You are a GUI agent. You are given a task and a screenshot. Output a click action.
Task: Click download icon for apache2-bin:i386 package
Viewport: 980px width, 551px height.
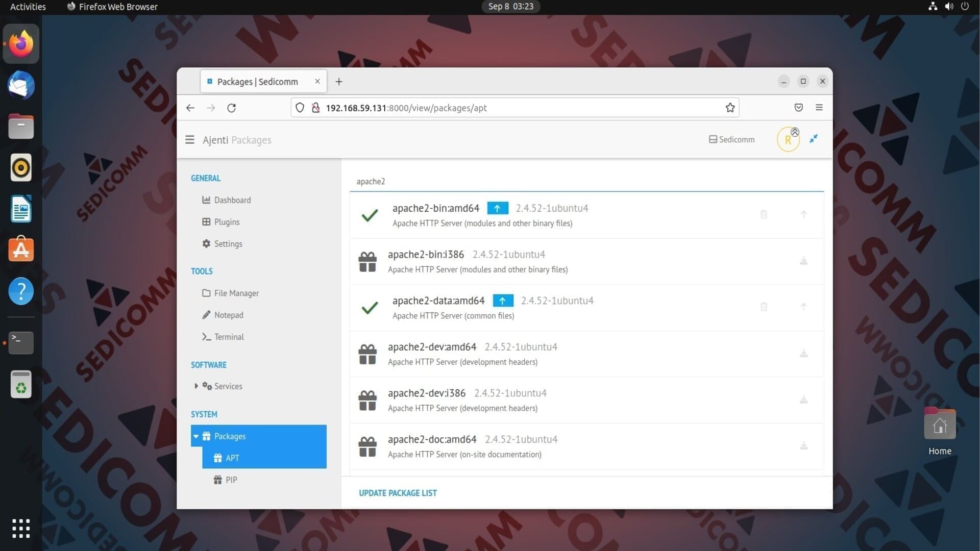pyautogui.click(x=803, y=261)
